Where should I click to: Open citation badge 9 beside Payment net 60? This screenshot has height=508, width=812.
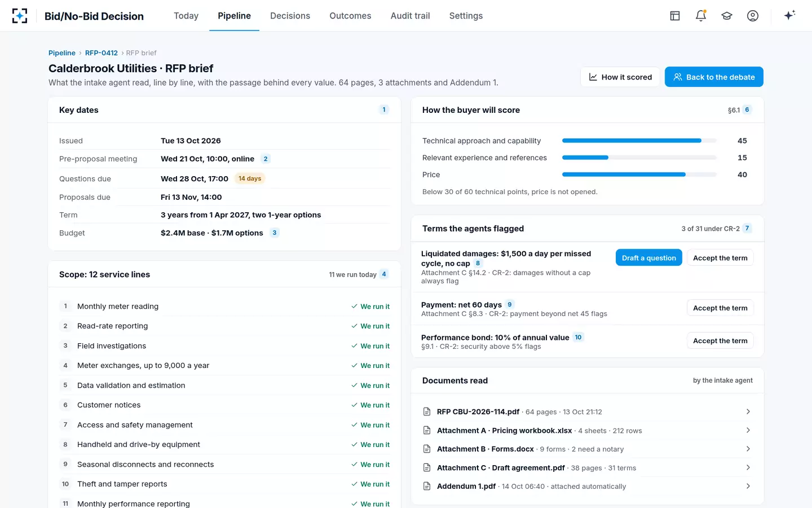tap(510, 305)
